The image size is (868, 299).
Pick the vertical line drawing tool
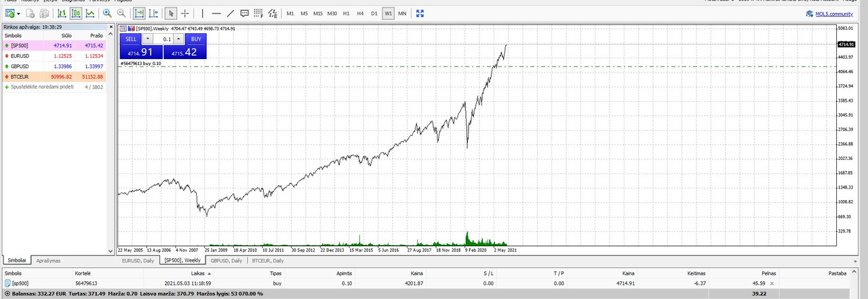pos(202,14)
